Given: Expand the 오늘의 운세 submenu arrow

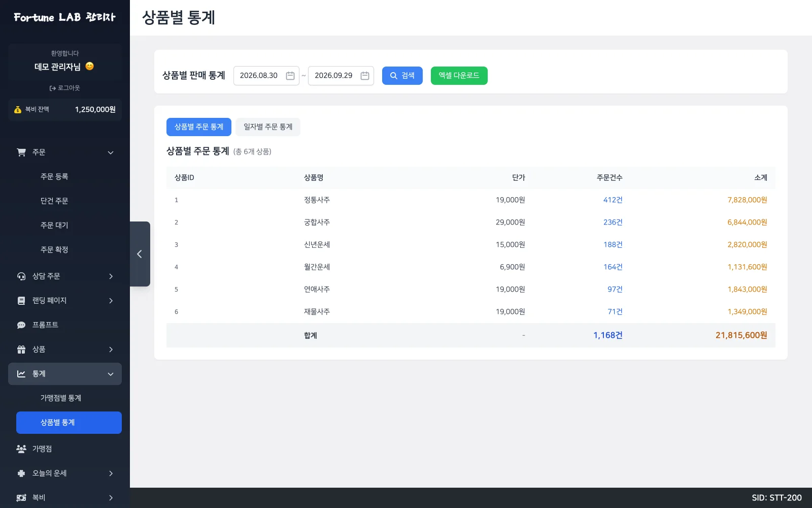Looking at the screenshot, I should [x=111, y=473].
